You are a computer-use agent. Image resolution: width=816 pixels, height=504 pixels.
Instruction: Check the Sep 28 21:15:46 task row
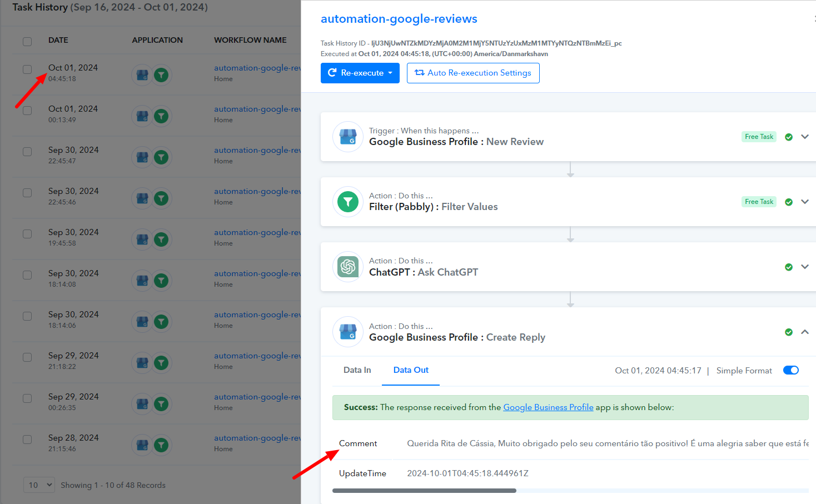coord(27,440)
